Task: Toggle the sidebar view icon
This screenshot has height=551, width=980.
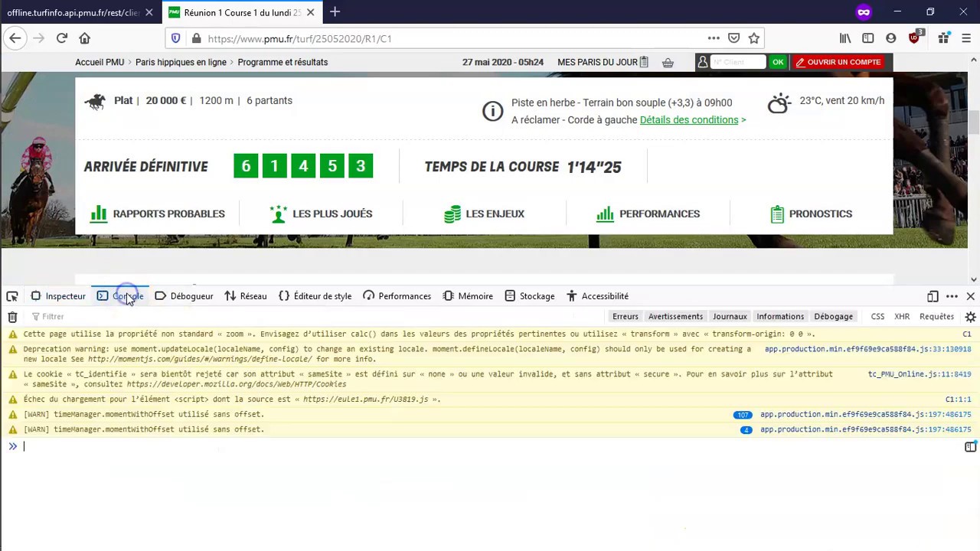Action: 868,38
